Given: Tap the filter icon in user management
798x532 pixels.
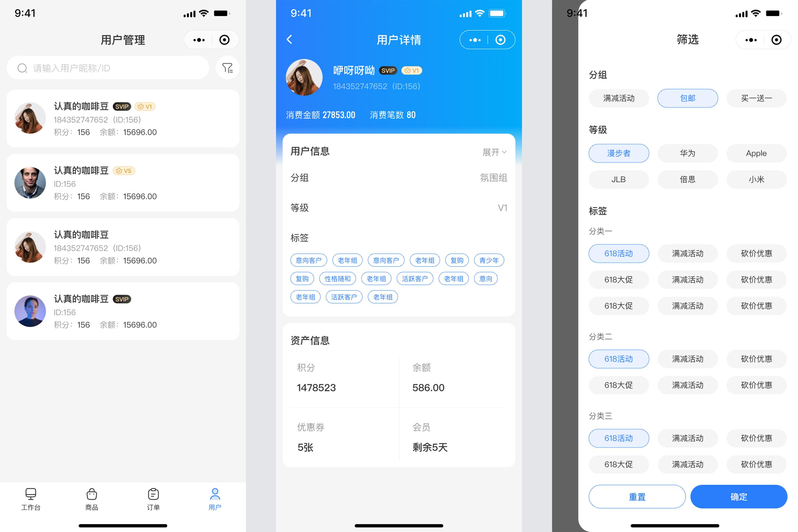Looking at the screenshot, I should tap(228, 68).
